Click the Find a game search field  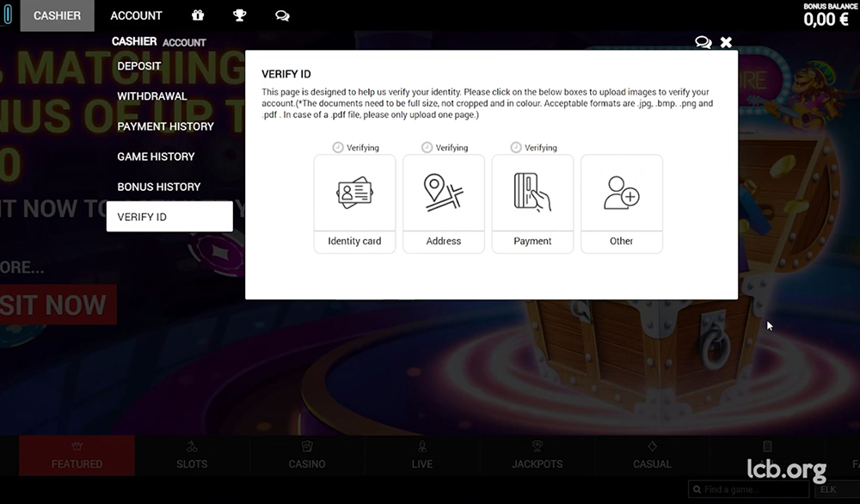(x=749, y=489)
